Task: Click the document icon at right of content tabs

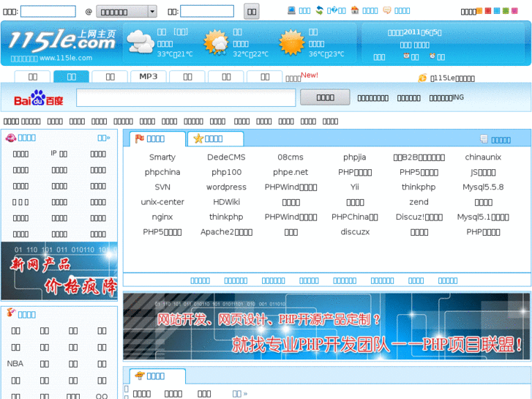Action: pyautogui.click(x=484, y=139)
